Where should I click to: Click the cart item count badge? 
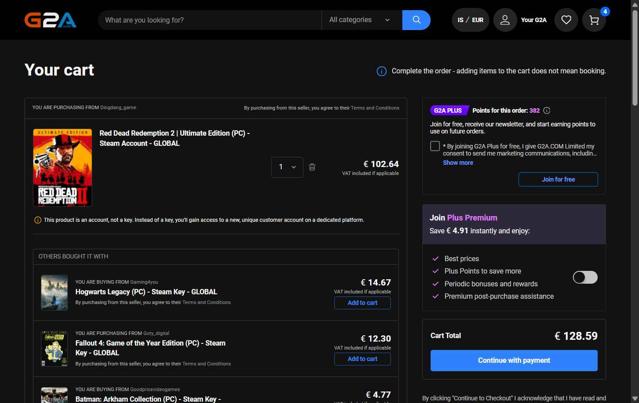point(605,11)
